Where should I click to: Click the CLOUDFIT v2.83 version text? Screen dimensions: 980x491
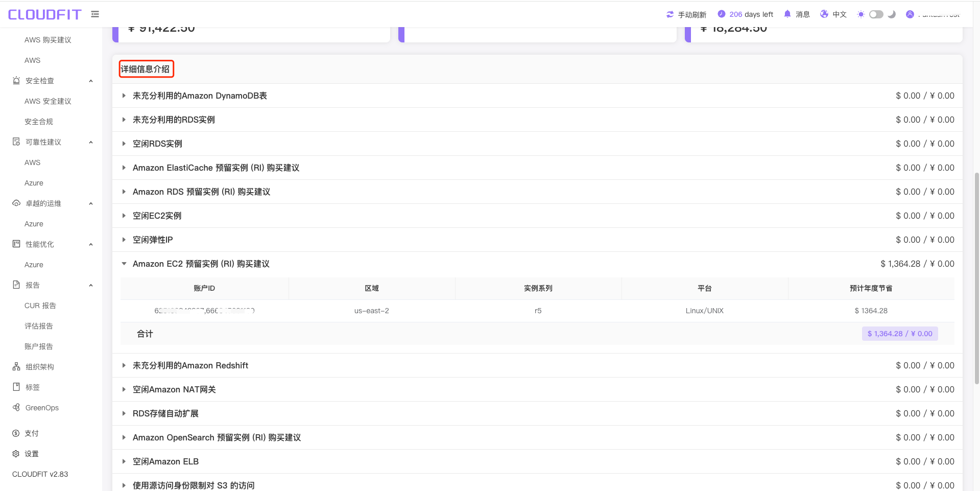pos(40,474)
